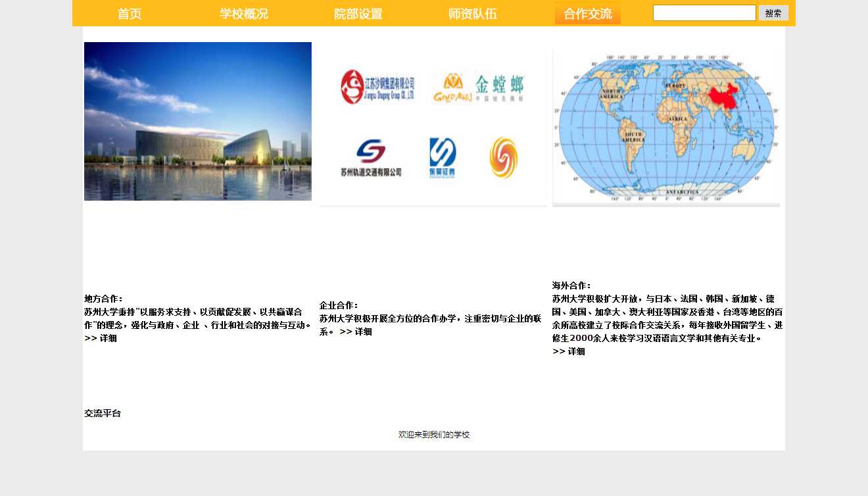868x496 pixels.
Task: Go to the 学校概况 menu item
Action: click(x=244, y=14)
